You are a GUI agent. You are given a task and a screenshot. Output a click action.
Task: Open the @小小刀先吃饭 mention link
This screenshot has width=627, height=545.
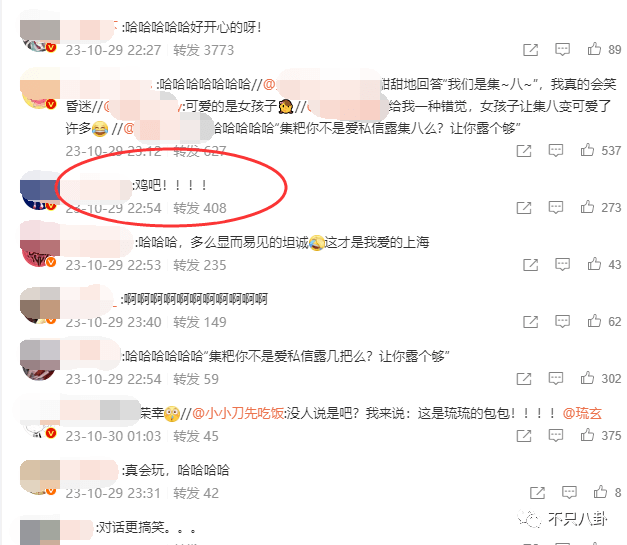(x=238, y=413)
